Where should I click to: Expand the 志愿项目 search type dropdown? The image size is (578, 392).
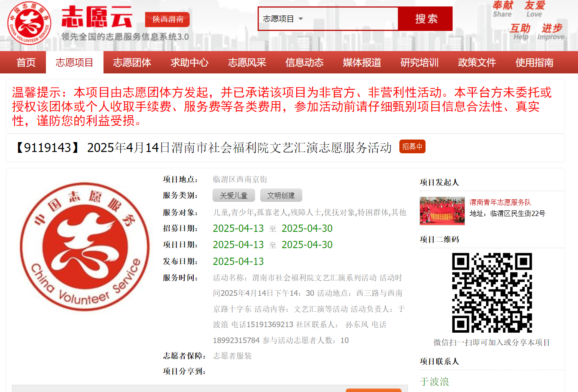(x=283, y=19)
